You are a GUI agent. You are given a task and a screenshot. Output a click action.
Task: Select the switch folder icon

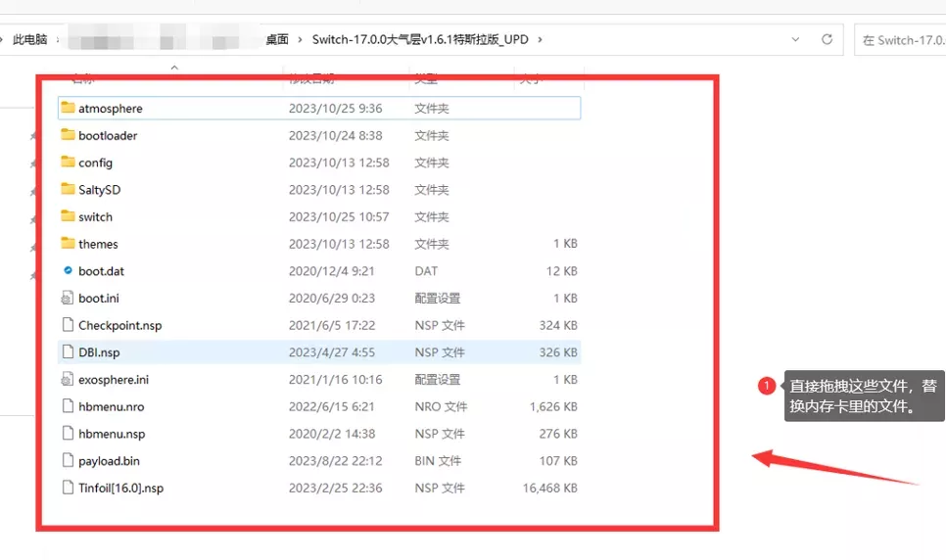[x=69, y=216]
